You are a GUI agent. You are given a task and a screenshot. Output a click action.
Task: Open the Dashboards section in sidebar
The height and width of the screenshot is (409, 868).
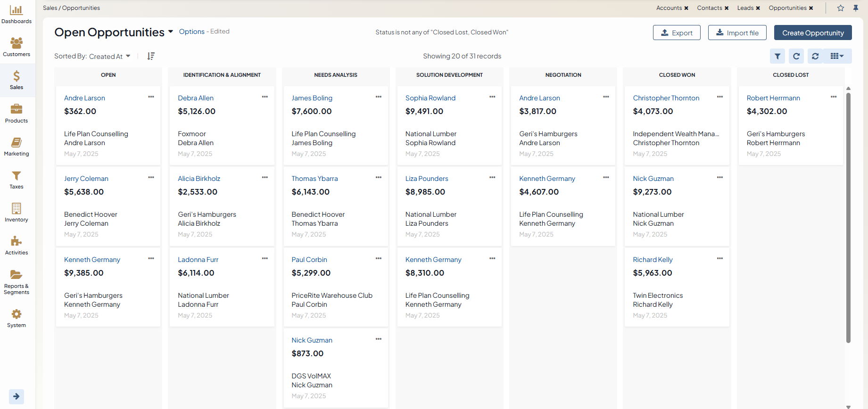pos(17,14)
